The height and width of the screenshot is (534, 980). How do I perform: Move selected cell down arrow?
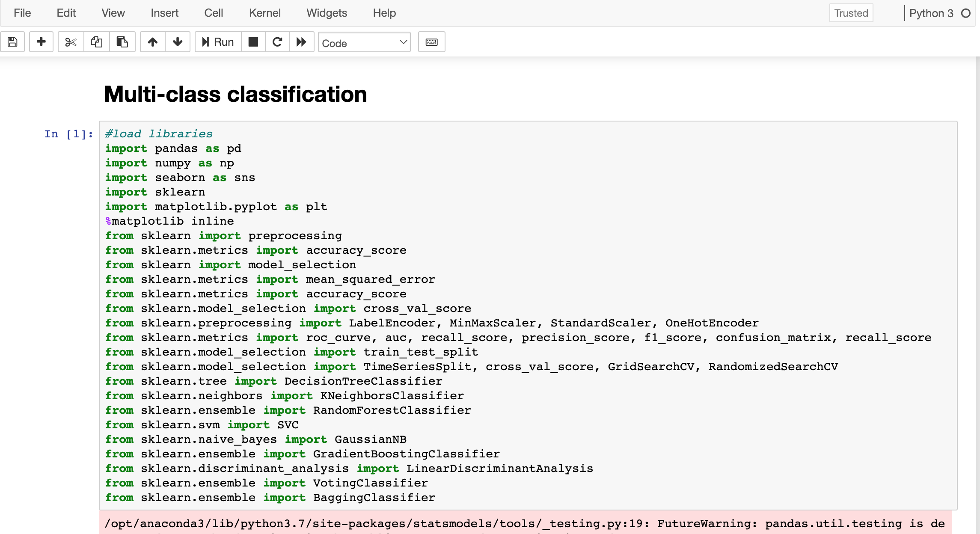click(177, 42)
